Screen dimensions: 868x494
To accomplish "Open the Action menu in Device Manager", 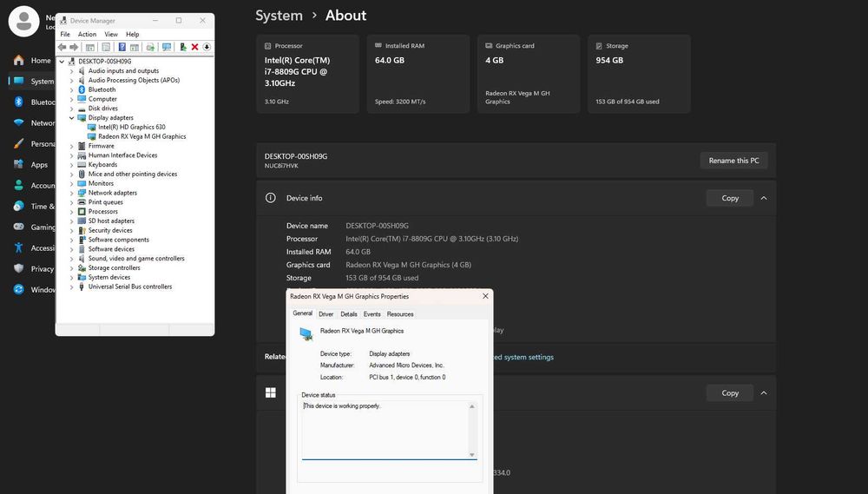I will (87, 35).
